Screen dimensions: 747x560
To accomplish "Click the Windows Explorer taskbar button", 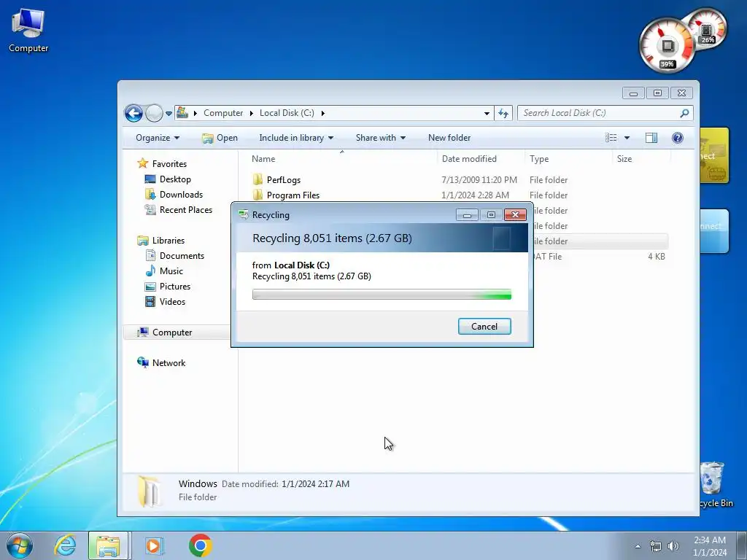I will pyautogui.click(x=108, y=545).
